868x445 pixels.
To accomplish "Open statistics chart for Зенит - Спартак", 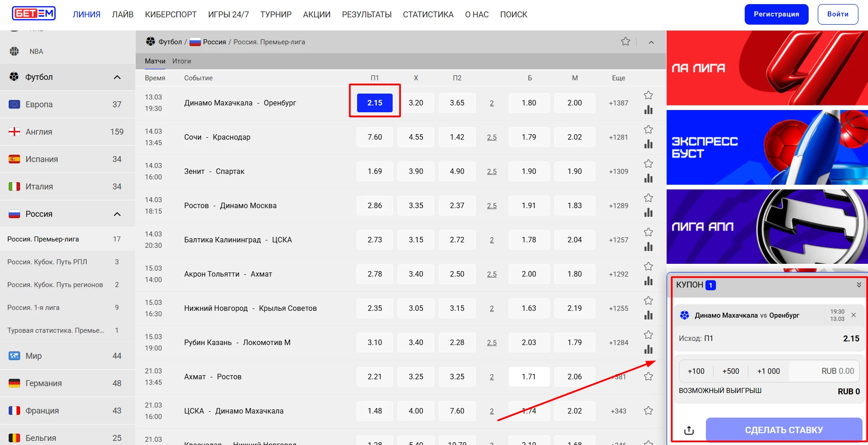I will tap(648, 178).
